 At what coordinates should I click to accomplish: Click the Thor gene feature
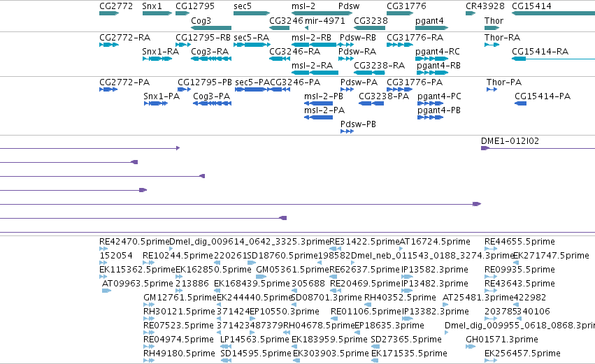click(x=492, y=28)
